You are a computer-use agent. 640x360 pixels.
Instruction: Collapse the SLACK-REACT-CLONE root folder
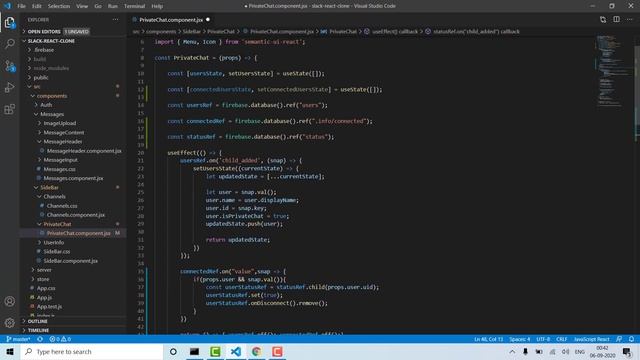coord(51,41)
